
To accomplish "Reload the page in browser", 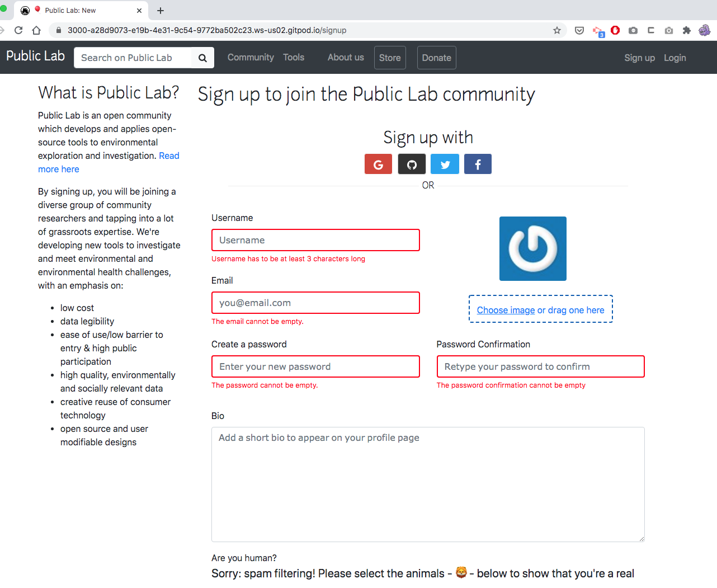I will [18, 30].
